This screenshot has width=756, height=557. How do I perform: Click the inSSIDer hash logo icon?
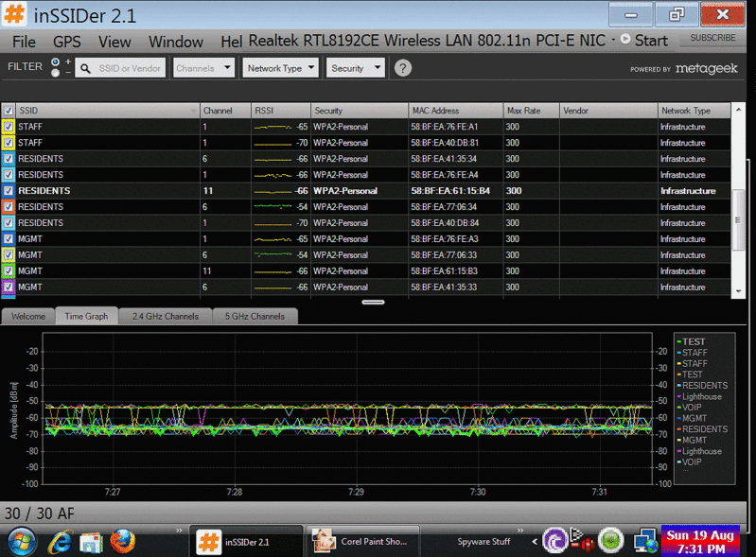pos(14,14)
